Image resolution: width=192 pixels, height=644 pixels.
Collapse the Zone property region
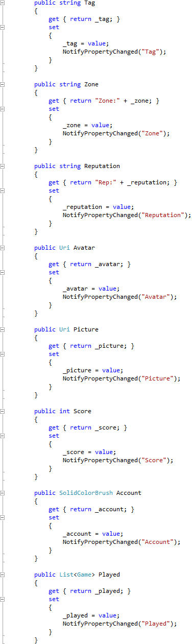[x=3, y=84]
